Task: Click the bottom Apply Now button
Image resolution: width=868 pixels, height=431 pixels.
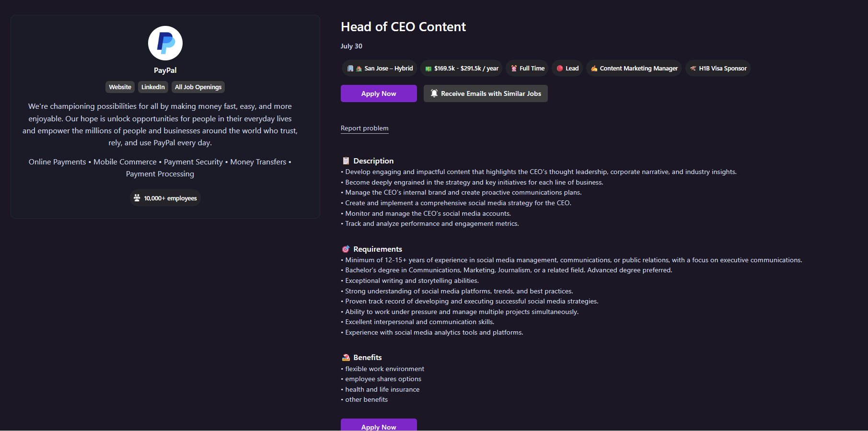Action: 378,426
